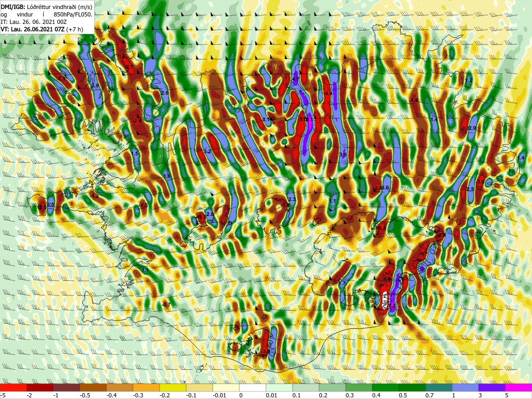Click the '0.01' legend scale number
Image resolution: width=532 pixels, height=399 pixels.
click(x=271, y=395)
